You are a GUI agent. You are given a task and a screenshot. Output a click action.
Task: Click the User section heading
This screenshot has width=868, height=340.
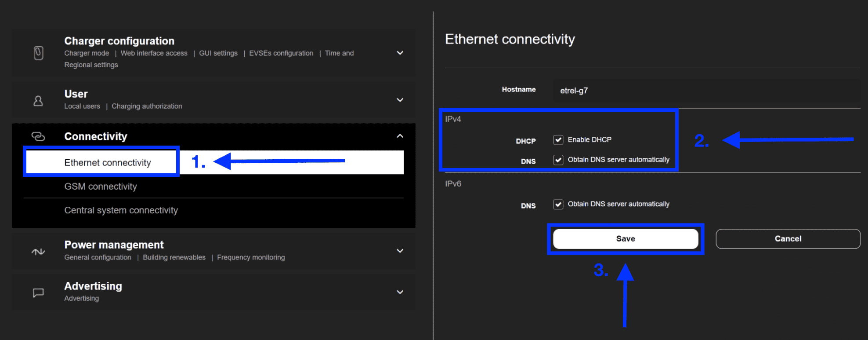tap(76, 94)
